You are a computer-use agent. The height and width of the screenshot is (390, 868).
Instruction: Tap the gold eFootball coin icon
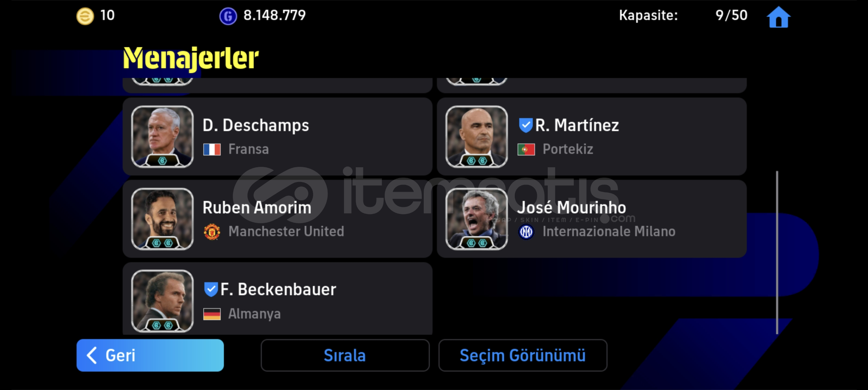pyautogui.click(x=85, y=16)
